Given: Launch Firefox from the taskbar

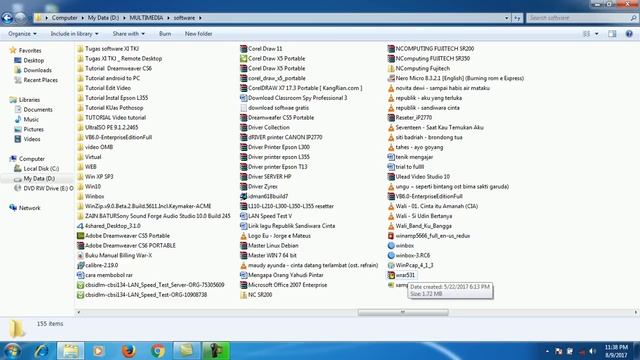Looking at the screenshot, I should click(x=129, y=351).
